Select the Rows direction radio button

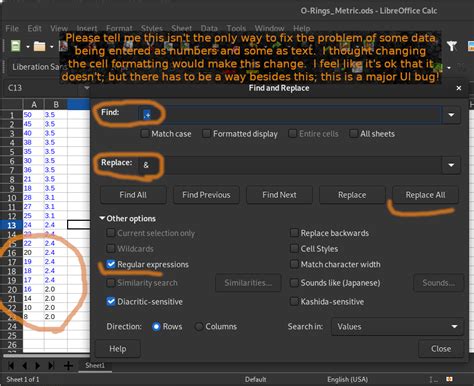click(156, 326)
